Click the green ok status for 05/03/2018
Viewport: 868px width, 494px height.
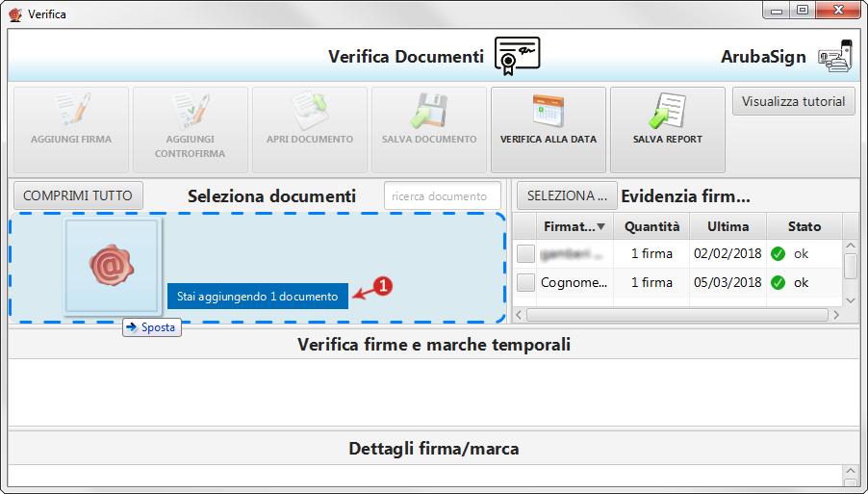[x=778, y=283]
